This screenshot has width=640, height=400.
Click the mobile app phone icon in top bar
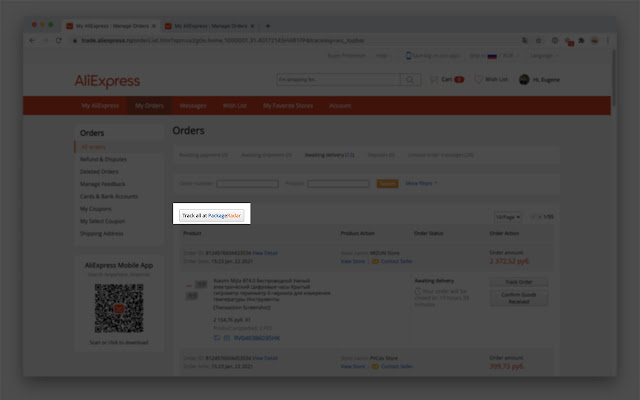click(408, 56)
